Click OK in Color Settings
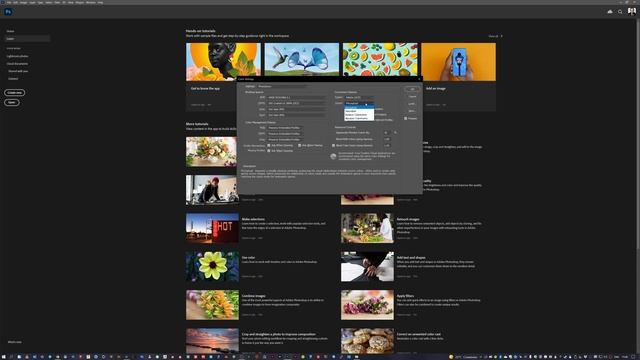This screenshot has width=640, height=360. [412, 89]
